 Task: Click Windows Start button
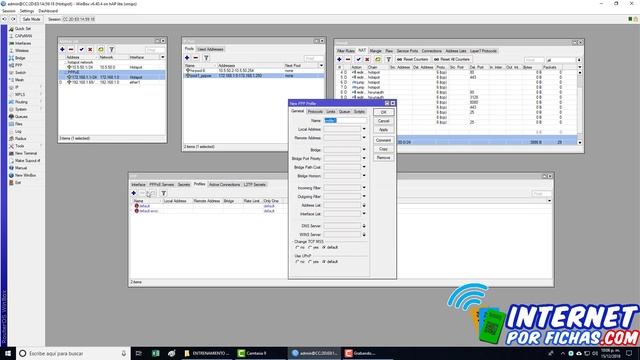[8, 353]
